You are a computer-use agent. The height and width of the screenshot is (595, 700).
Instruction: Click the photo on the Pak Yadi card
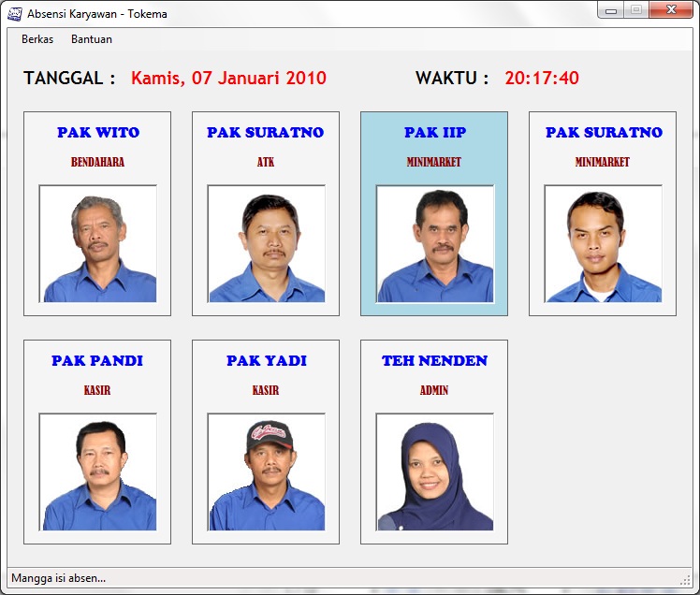coord(266,472)
